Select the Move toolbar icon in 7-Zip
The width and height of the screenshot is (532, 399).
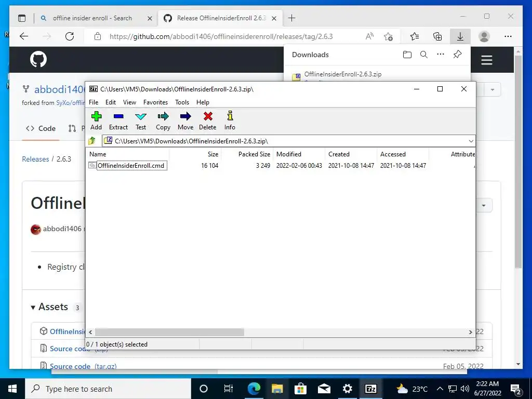pos(185,121)
